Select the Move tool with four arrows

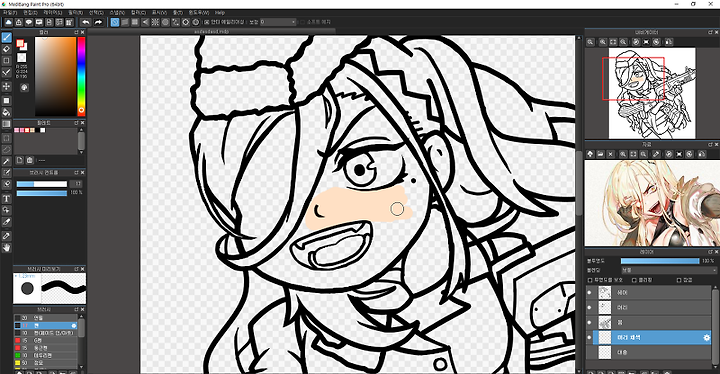6,86
